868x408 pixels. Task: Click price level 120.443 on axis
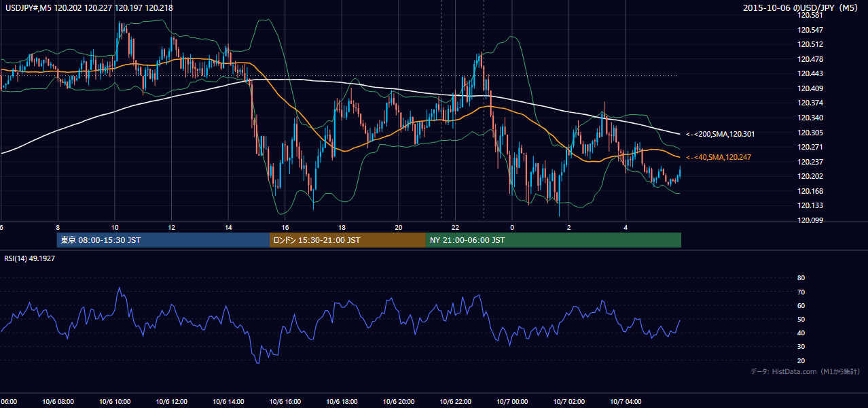(x=811, y=73)
